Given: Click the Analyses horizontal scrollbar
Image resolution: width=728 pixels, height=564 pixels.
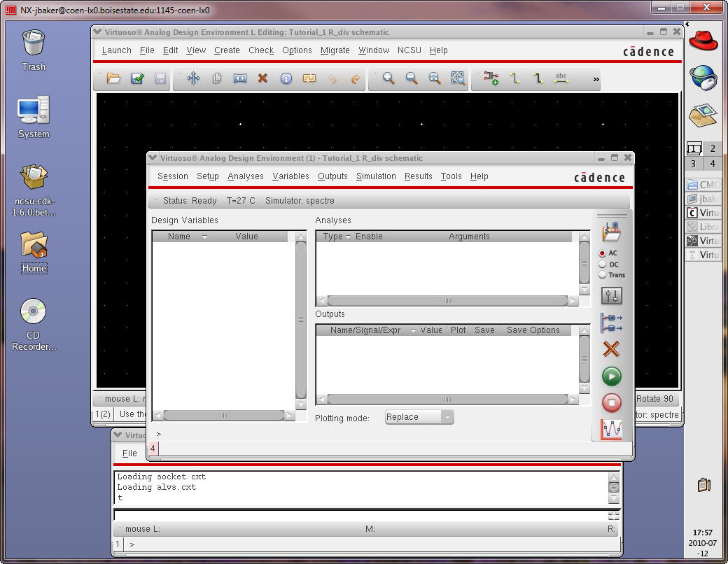Looking at the screenshot, I should pos(447,301).
